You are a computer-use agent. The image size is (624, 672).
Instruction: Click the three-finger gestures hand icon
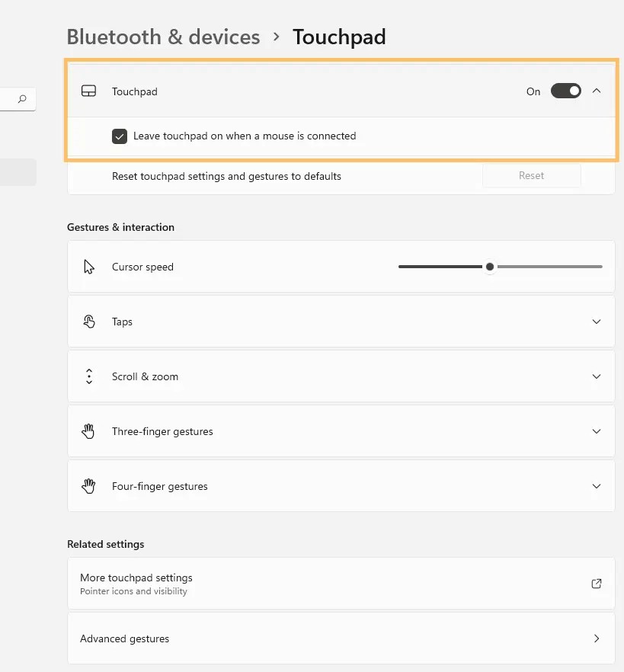(x=88, y=430)
